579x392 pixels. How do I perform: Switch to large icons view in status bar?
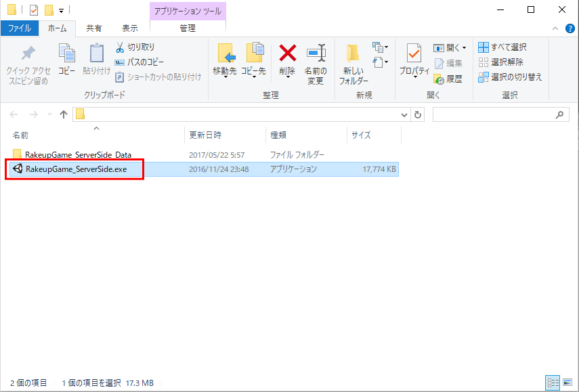click(x=567, y=383)
